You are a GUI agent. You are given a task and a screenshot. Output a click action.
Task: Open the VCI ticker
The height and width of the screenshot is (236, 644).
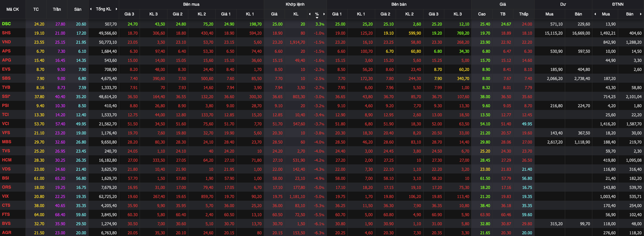(x=5, y=124)
